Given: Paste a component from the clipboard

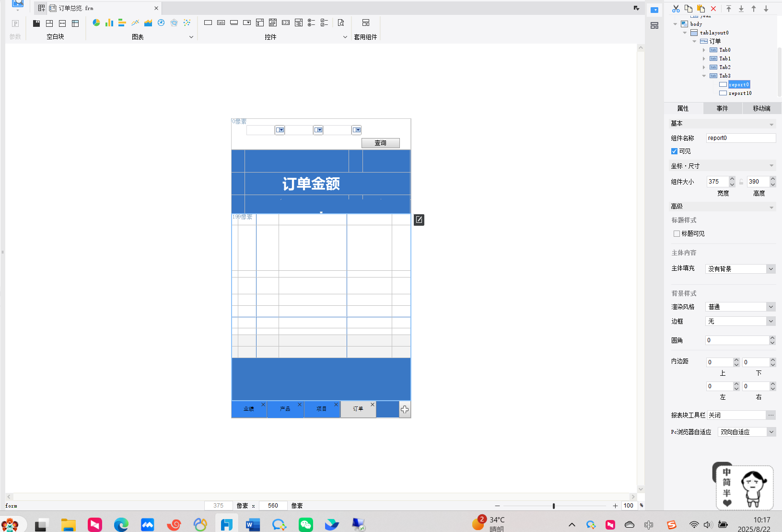Looking at the screenshot, I should tap(701, 9).
